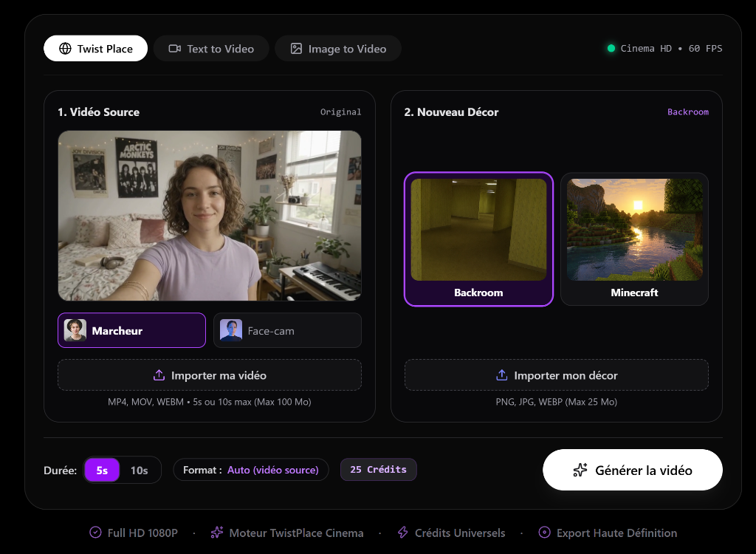Click the upload arrow beside Importer mon décor

coord(502,375)
